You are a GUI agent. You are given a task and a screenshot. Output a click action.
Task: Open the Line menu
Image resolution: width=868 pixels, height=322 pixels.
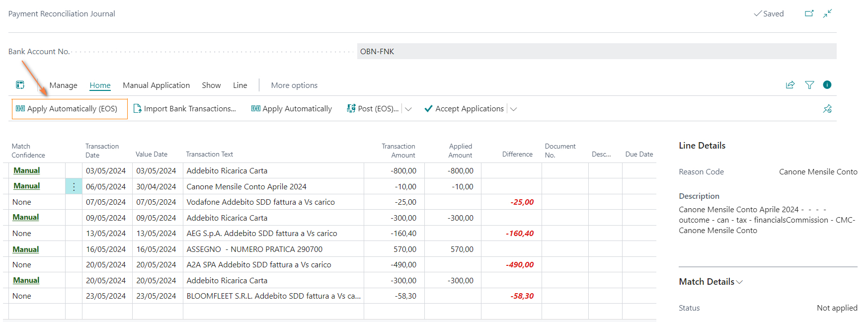coord(240,85)
